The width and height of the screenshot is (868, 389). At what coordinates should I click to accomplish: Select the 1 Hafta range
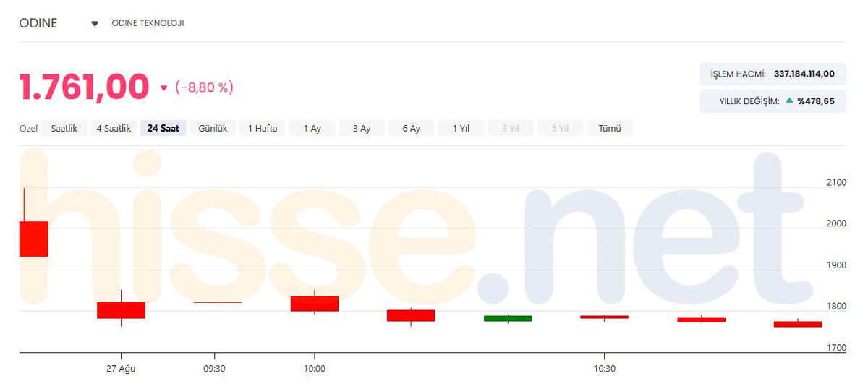point(263,128)
